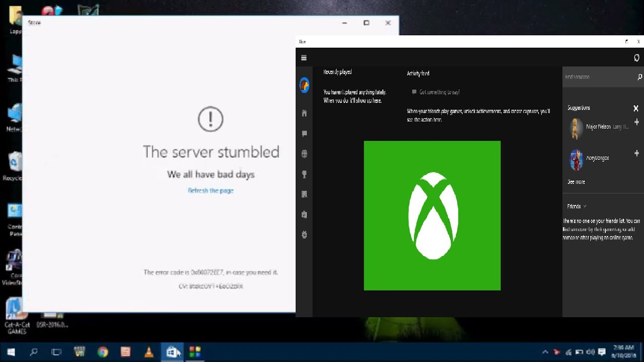
Task: Open the Action Center notifications icon
Action: (x=602, y=352)
